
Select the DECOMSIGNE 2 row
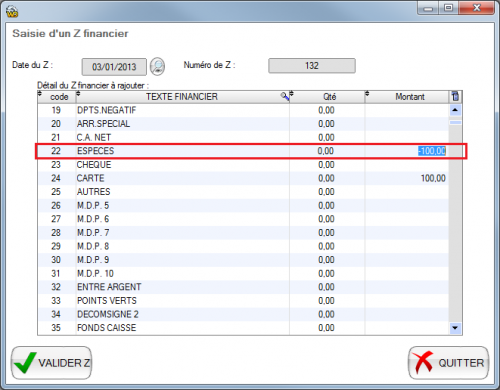pos(243,314)
